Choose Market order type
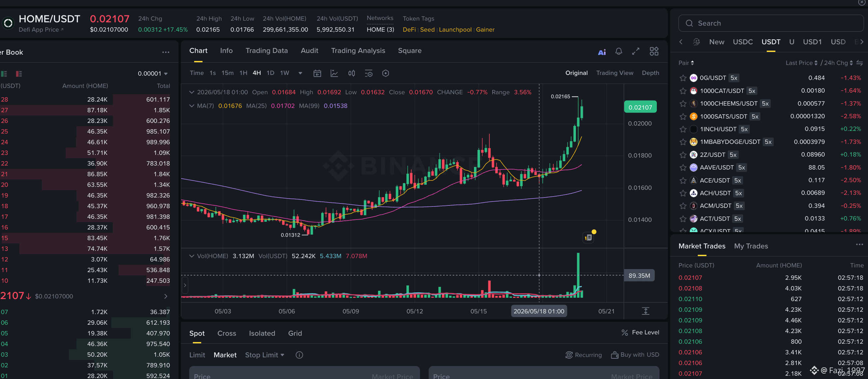 click(x=225, y=355)
